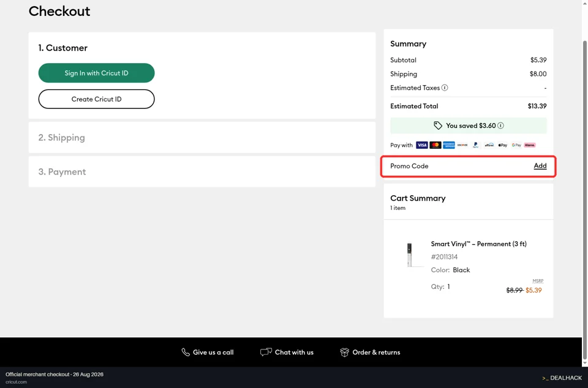Select the Apple Pay icon
This screenshot has width=588, height=388.
click(502, 145)
